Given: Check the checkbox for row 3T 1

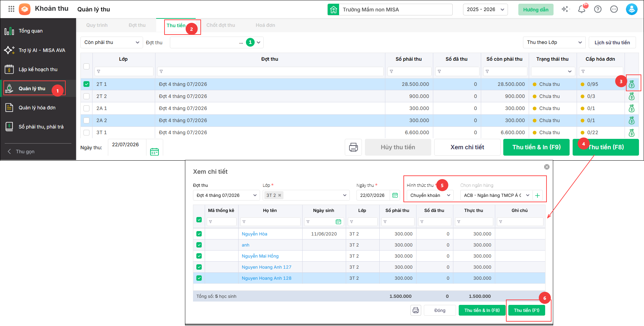Looking at the screenshot, I should (x=86, y=132).
